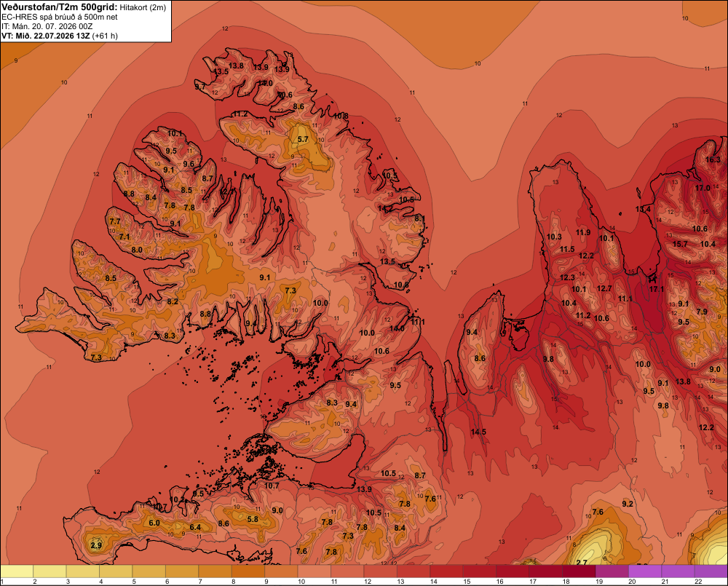Select the orange legend swatch between 8 and 9
Screen dimensions: 728x586
(x=248, y=571)
